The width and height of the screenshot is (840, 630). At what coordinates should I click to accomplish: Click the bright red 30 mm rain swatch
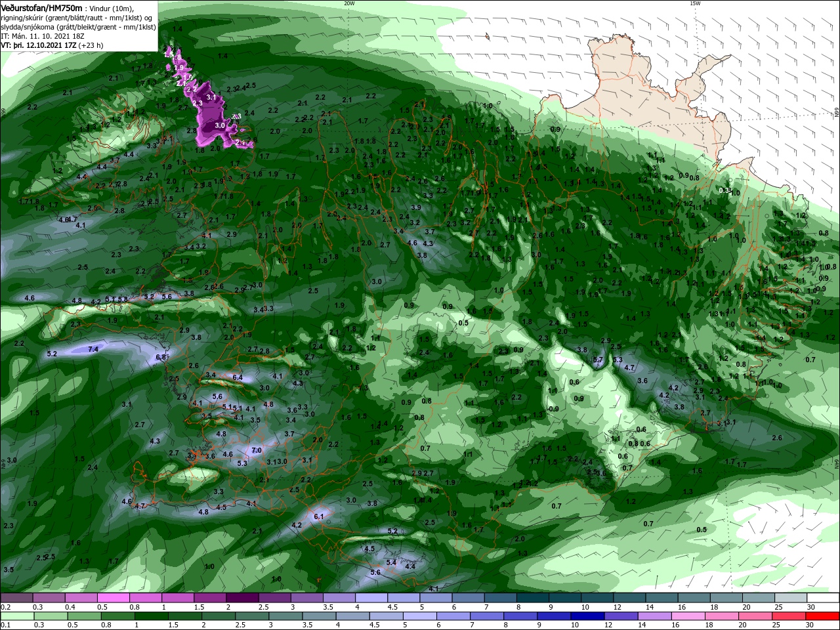824,616
